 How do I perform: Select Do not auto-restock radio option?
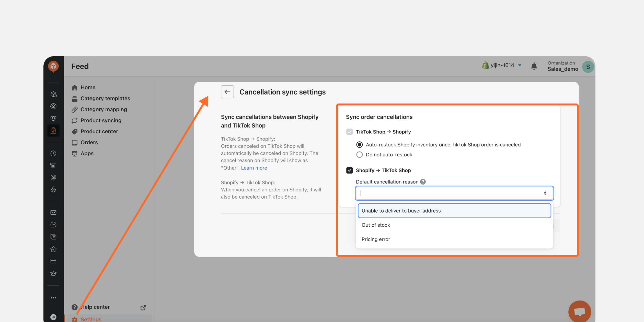pyautogui.click(x=360, y=155)
